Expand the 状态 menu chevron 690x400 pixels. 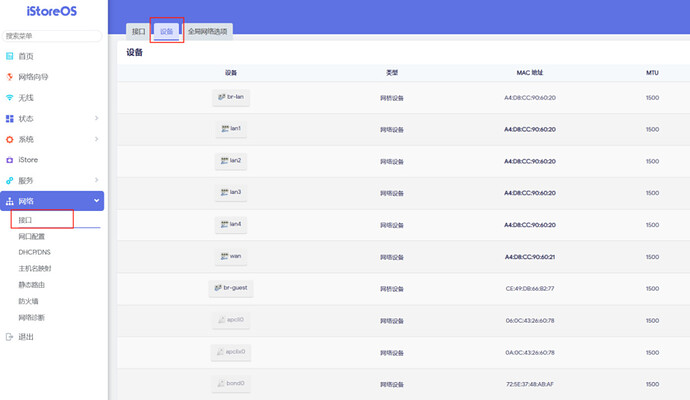tap(96, 119)
